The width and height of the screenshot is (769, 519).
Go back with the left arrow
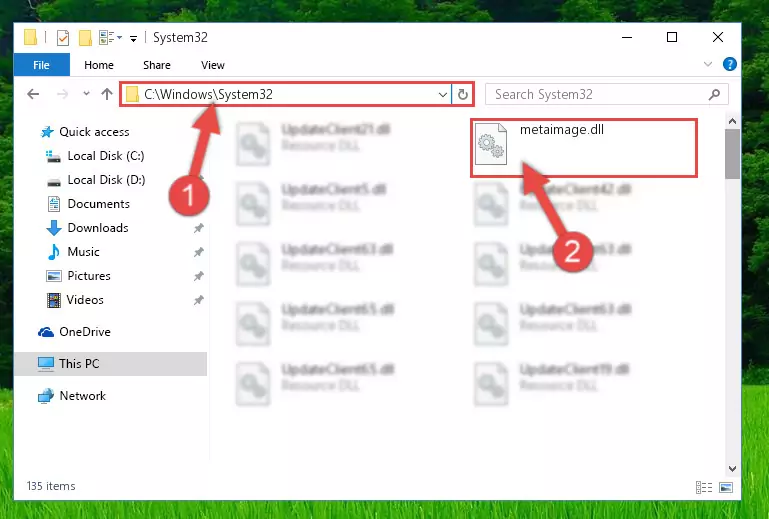point(33,94)
